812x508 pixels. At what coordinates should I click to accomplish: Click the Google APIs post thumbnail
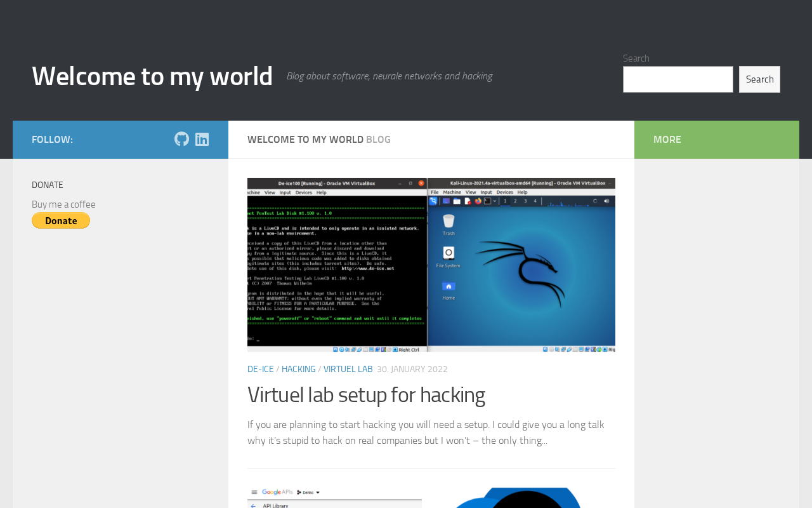(x=334, y=498)
